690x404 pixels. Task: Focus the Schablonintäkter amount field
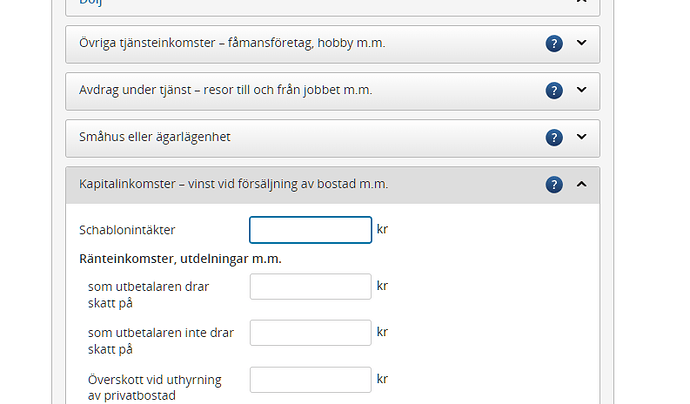[x=310, y=230]
